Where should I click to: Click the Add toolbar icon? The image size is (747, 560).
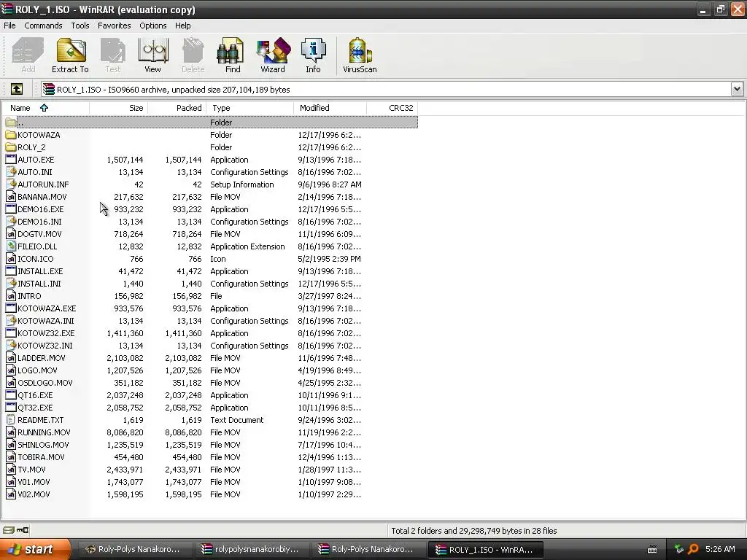pyautogui.click(x=28, y=50)
